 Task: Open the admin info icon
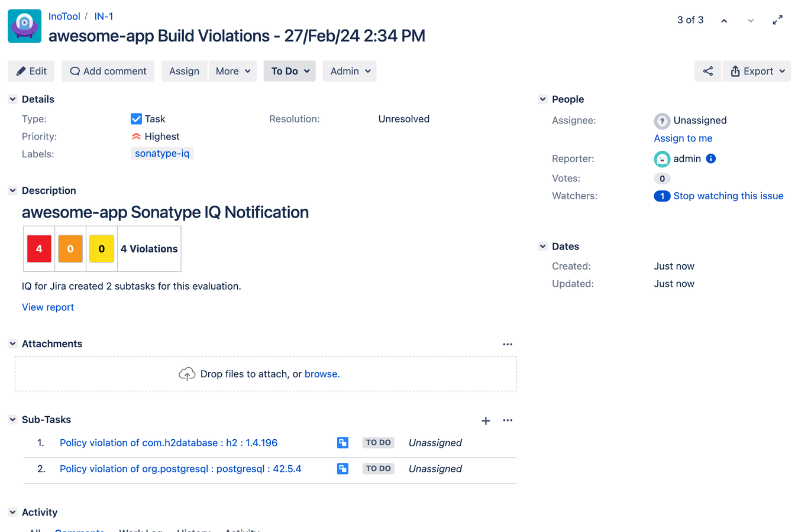tap(711, 158)
